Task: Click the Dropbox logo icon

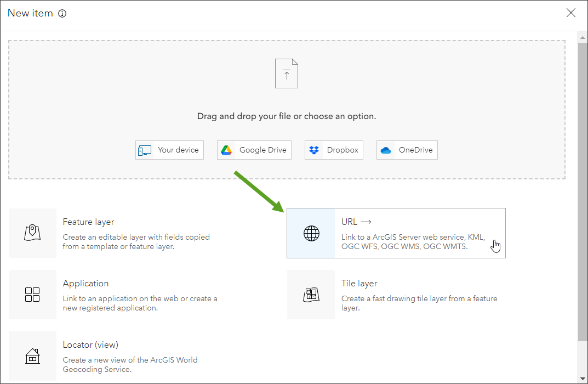Action: point(314,150)
